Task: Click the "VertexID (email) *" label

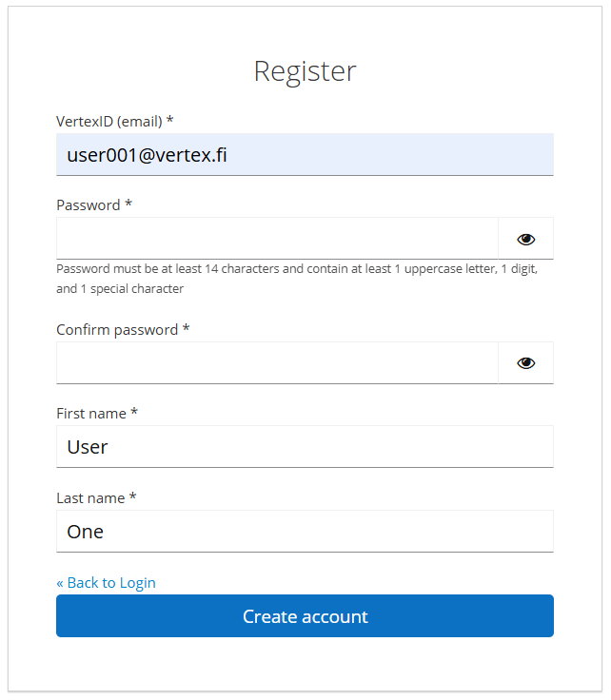Action: 114,121
